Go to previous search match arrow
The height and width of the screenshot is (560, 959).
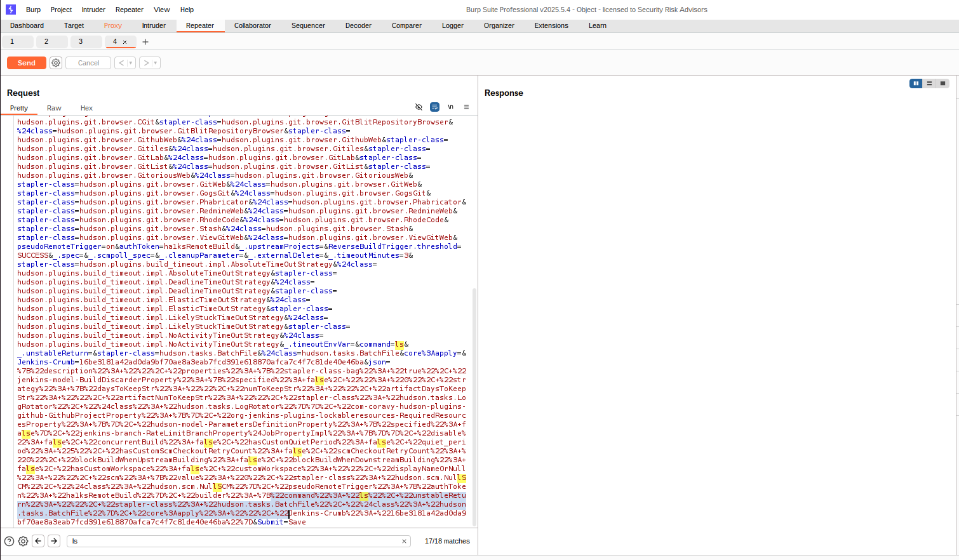[38, 541]
